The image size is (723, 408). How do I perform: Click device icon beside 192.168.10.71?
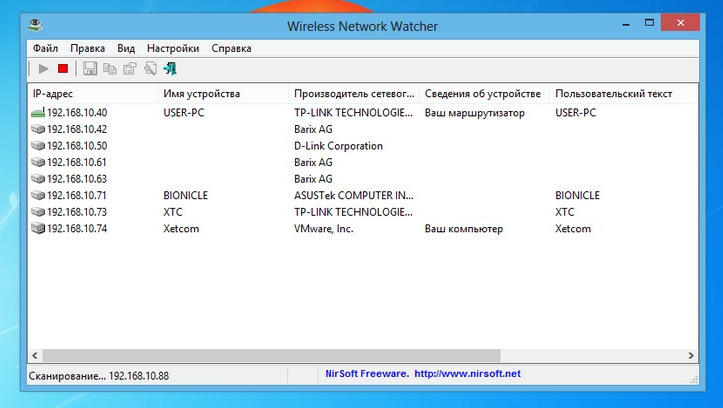point(38,195)
